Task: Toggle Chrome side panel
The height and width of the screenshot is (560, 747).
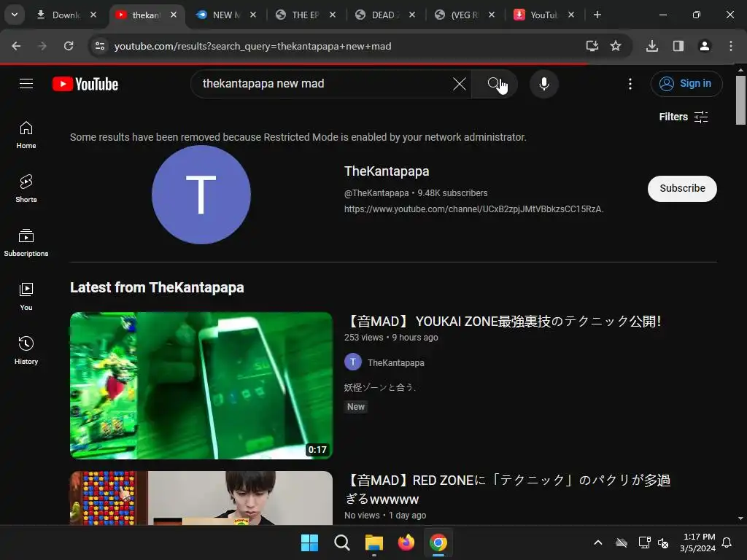Action: click(x=678, y=46)
